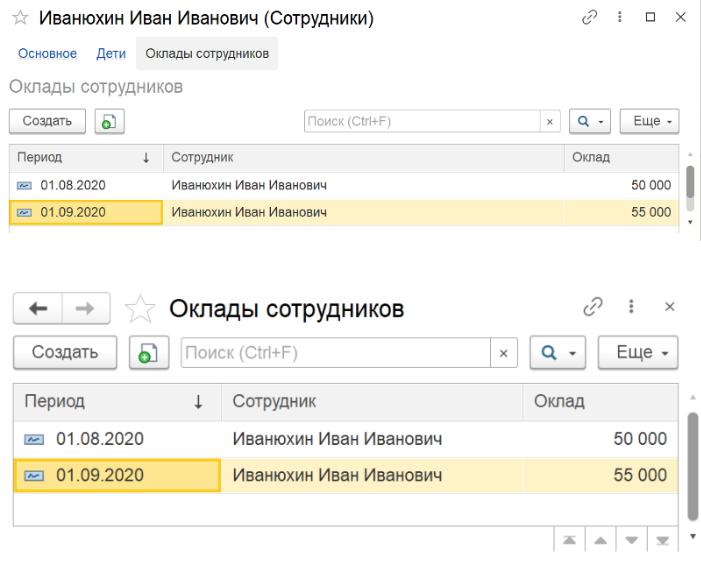The height and width of the screenshot is (561, 701).
Task: Click the upper Поиск (Ctrl+F) search field
Action: click(420, 121)
